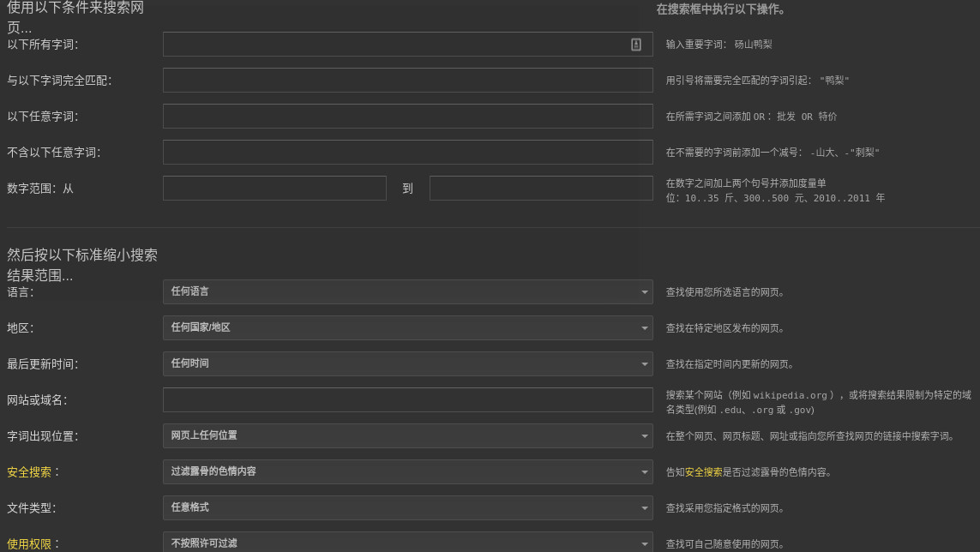Screen dimensions: 980x552
Task: Click the '不含以下任意字词' excluded words field
Action: pyautogui.click(x=407, y=152)
